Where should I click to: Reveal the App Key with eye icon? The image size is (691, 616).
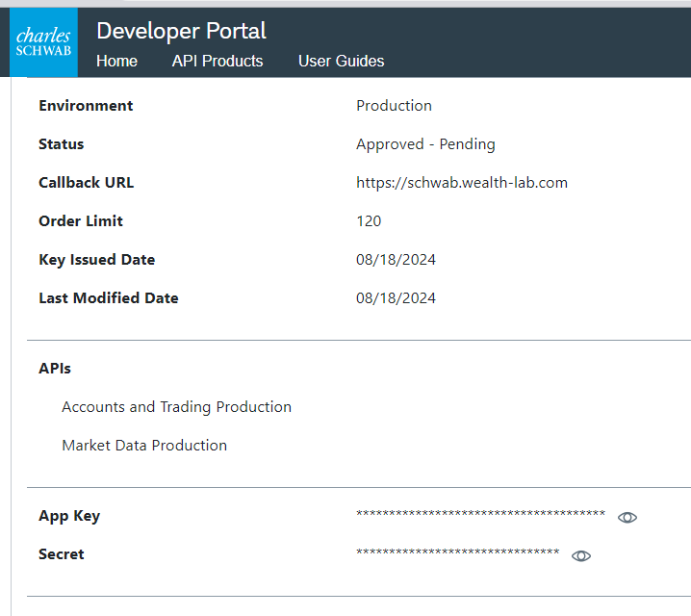(x=627, y=517)
